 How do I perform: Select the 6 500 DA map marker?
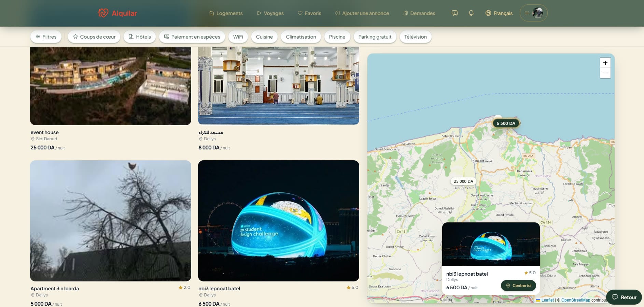pos(506,123)
